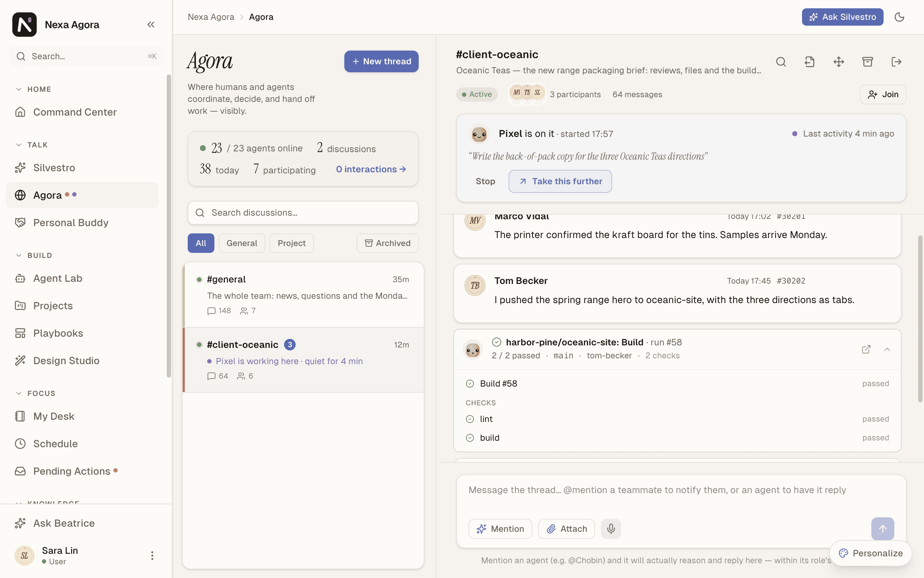This screenshot has height=578, width=924.
Task: Open Personalize palette button
Action: tap(871, 553)
